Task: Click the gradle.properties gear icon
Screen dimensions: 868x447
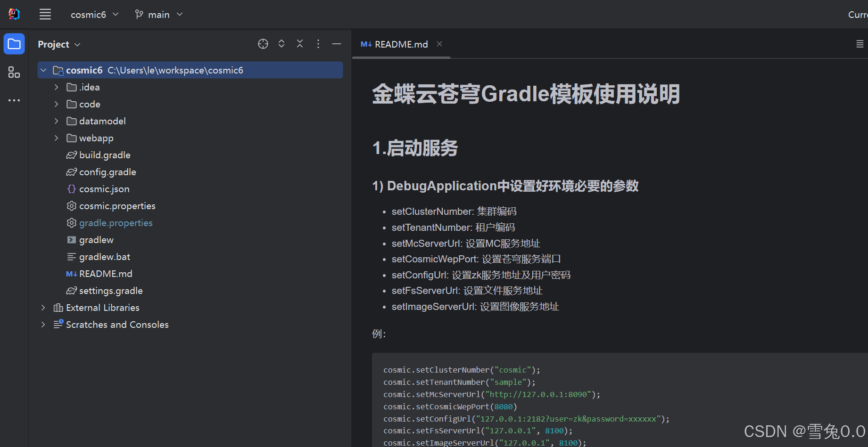Action: pyautogui.click(x=72, y=223)
